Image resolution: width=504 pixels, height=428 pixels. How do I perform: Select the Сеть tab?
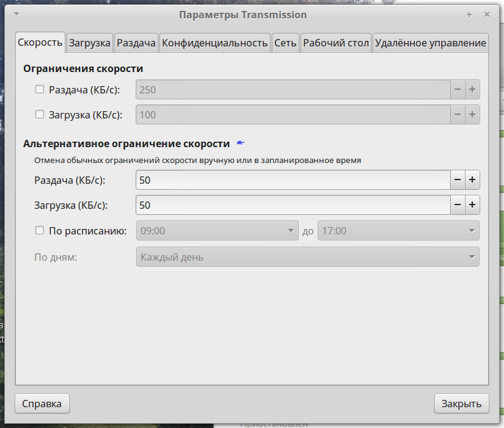tap(285, 43)
